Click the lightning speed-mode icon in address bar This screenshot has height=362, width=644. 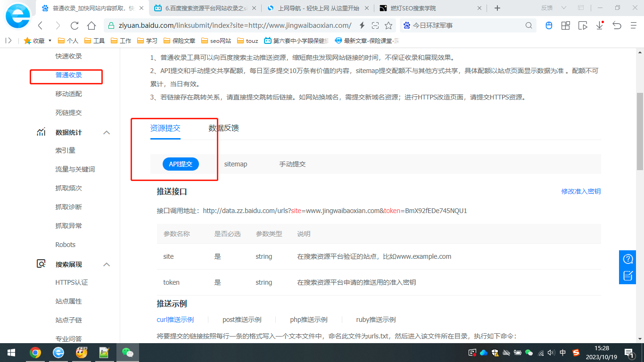(x=362, y=25)
